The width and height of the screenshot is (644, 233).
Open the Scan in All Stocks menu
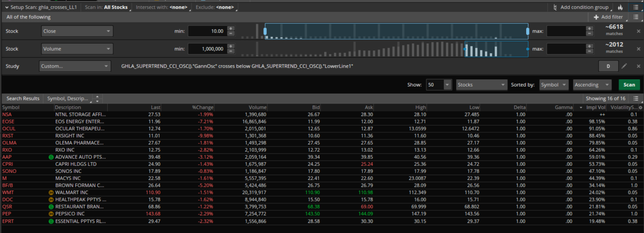pos(116,7)
